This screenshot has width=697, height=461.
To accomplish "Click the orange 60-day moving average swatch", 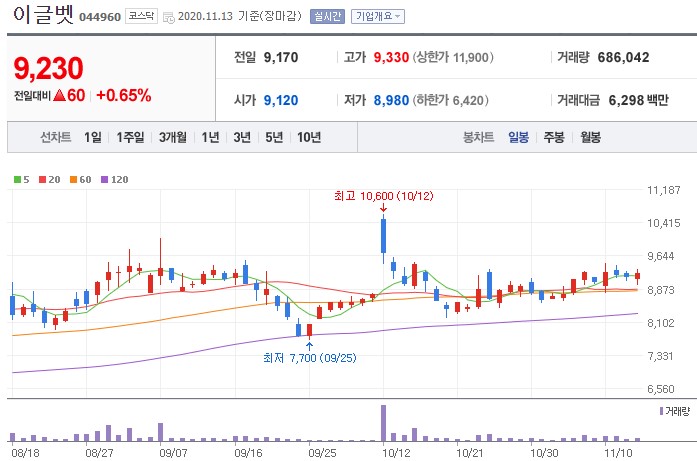I will click(x=74, y=180).
